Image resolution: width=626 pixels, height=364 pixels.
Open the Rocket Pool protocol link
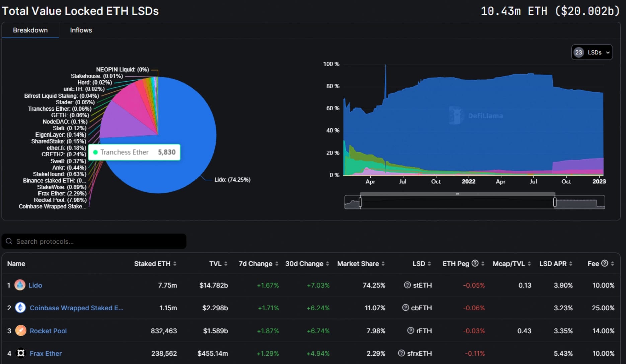(x=48, y=331)
